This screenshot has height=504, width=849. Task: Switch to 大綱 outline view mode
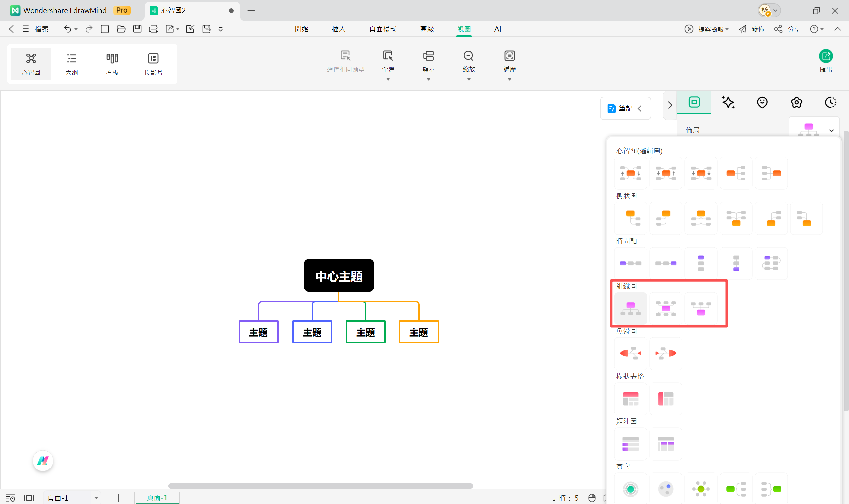(72, 64)
